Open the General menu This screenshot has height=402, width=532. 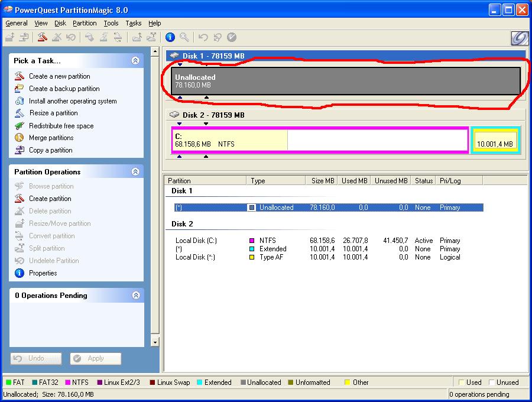[17, 23]
